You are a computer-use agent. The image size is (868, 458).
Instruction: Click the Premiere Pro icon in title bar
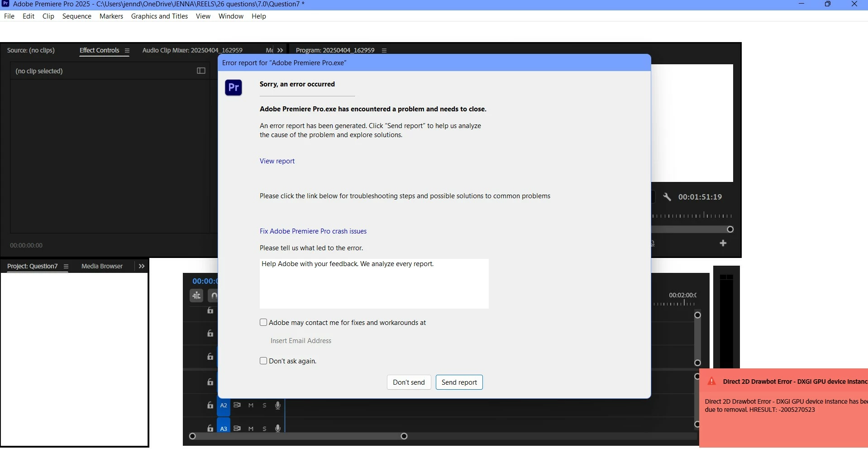tap(5, 4)
